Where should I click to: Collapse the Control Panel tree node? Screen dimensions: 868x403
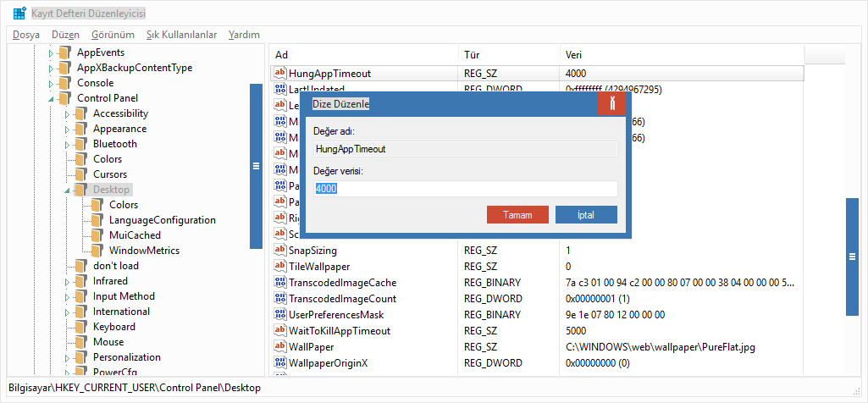[51, 99]
